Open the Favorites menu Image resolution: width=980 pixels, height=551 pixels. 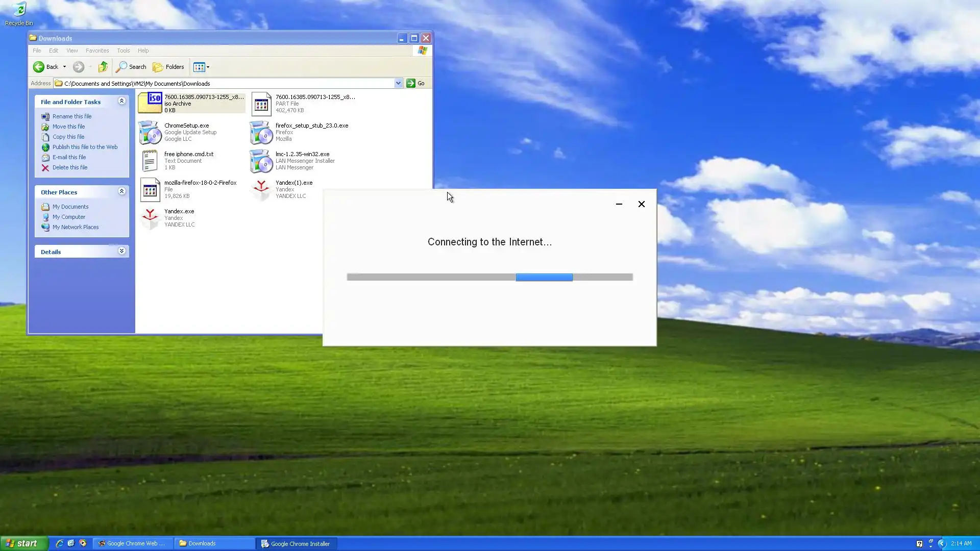(97, 51)
